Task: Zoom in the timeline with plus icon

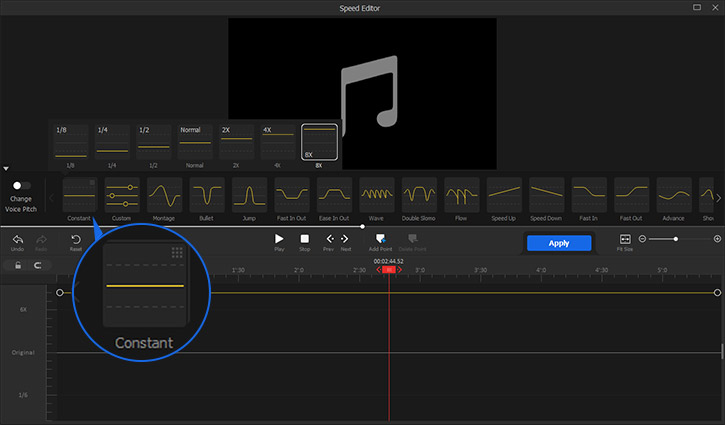Action: click(x=717, y=239)
